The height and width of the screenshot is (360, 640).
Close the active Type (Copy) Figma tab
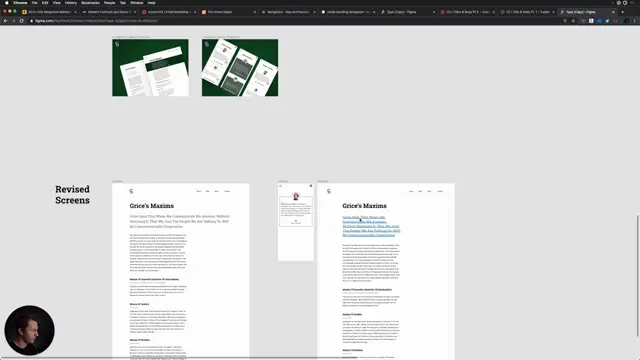[x=613, y=12]
